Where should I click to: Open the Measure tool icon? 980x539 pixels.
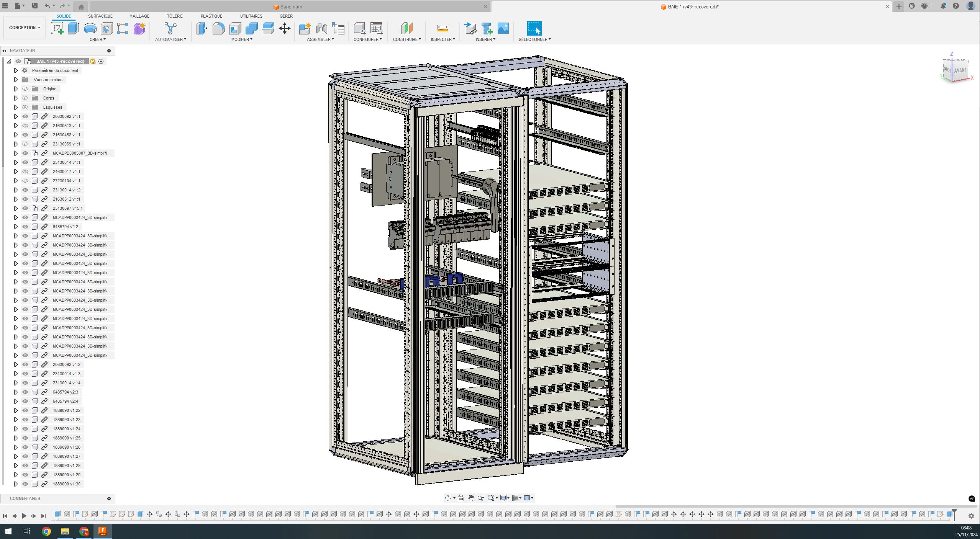click(x=442, y=28)
